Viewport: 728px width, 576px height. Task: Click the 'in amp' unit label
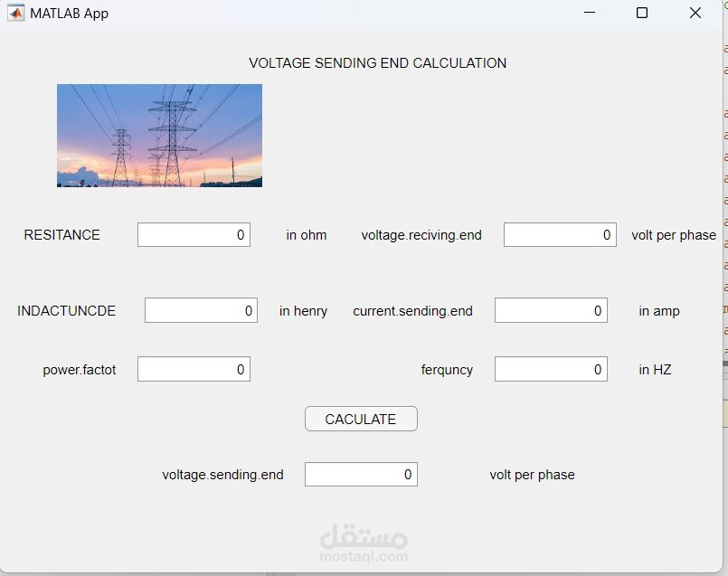point(659,311)
